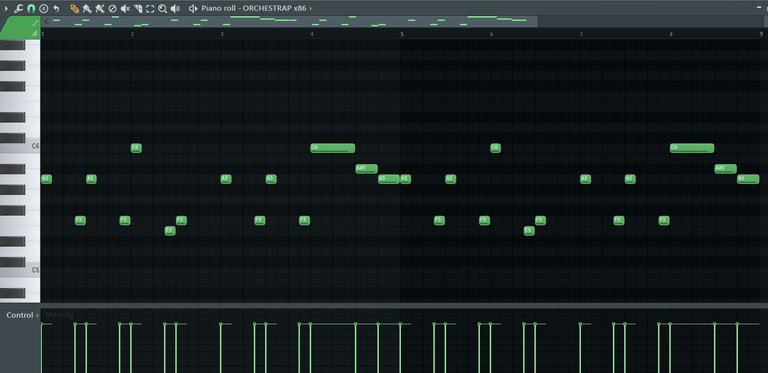
Task: Select the Draw pencil tool
Action: [74, 8]
